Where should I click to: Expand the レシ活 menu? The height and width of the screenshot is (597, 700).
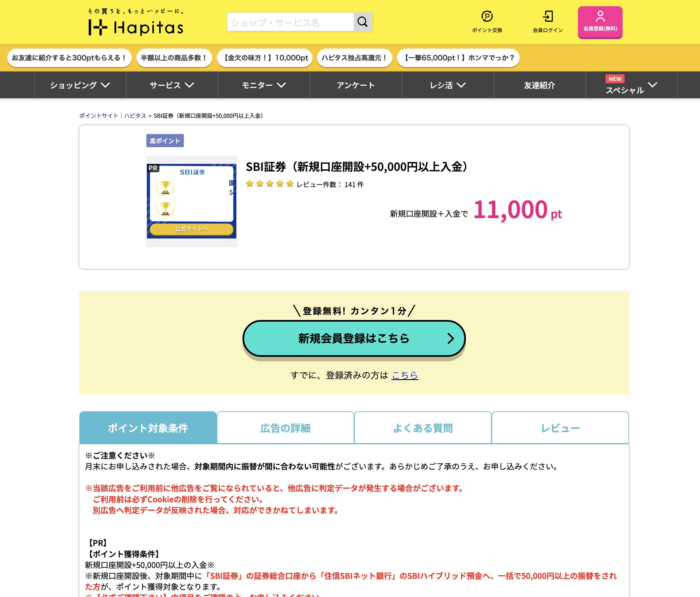[448, 85]
